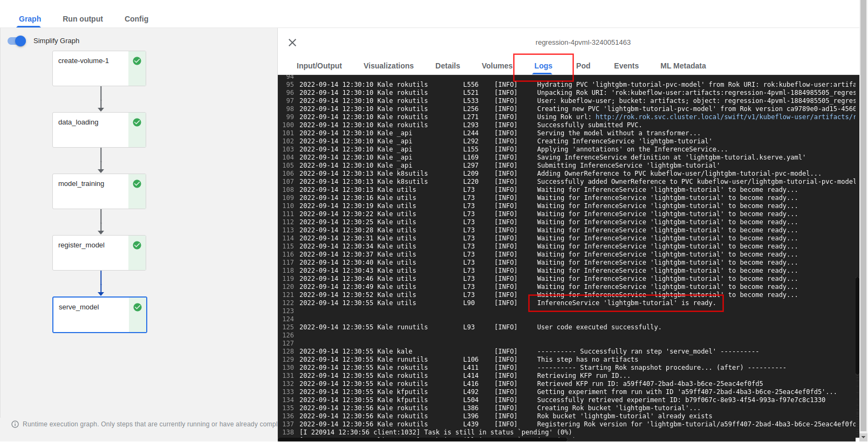Open the Visualizations tab
868x442 pixels.
(388, 66)
